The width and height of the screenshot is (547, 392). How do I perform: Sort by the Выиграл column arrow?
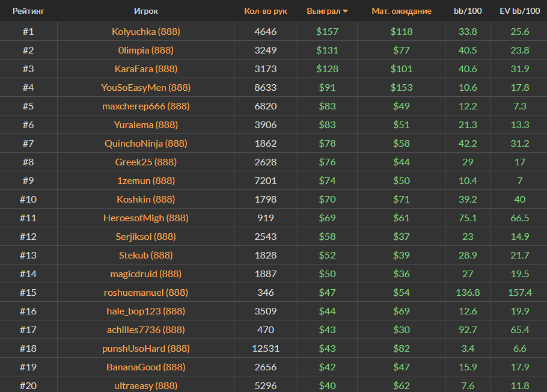(345, 11)
